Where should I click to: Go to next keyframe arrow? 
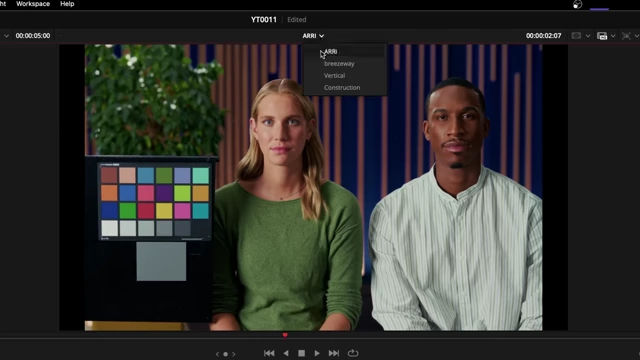coord(234,354)
